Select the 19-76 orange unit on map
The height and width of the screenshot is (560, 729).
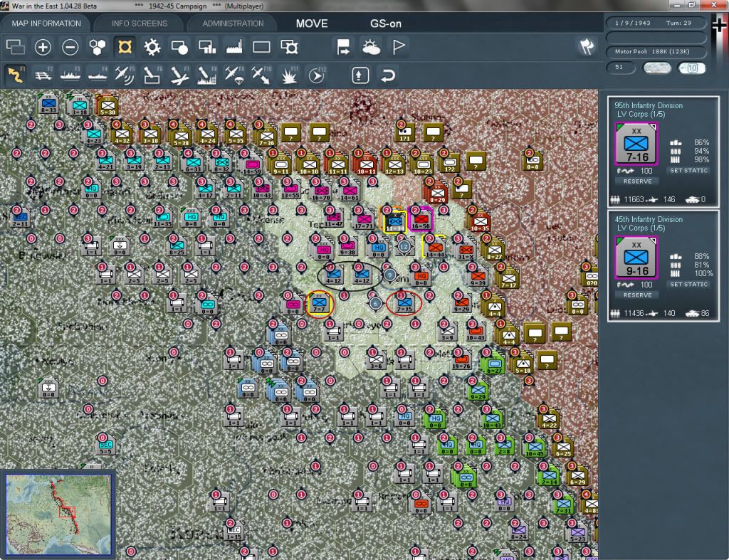pyautogui.click(x=461, y=361)
